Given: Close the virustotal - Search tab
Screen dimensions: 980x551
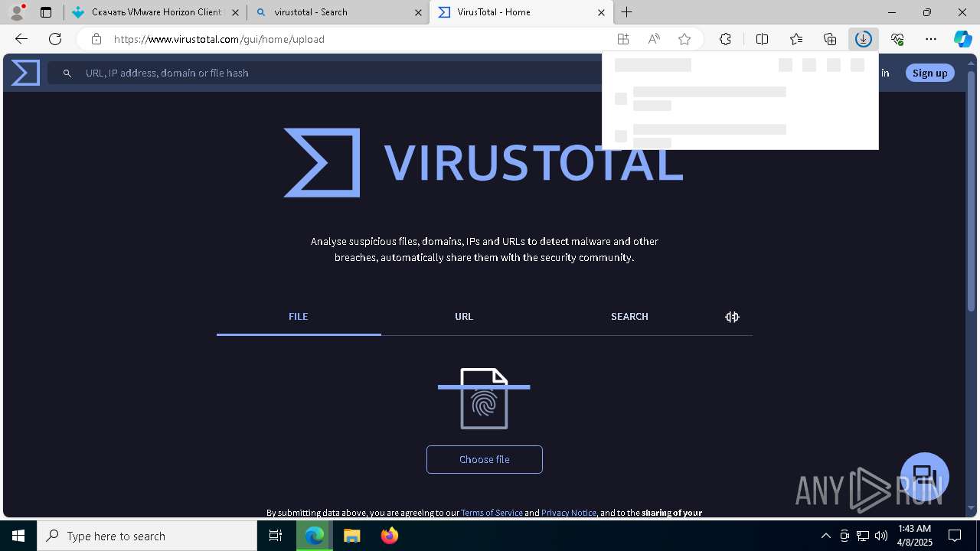Looking at the screenshot, I should point(418,12).
